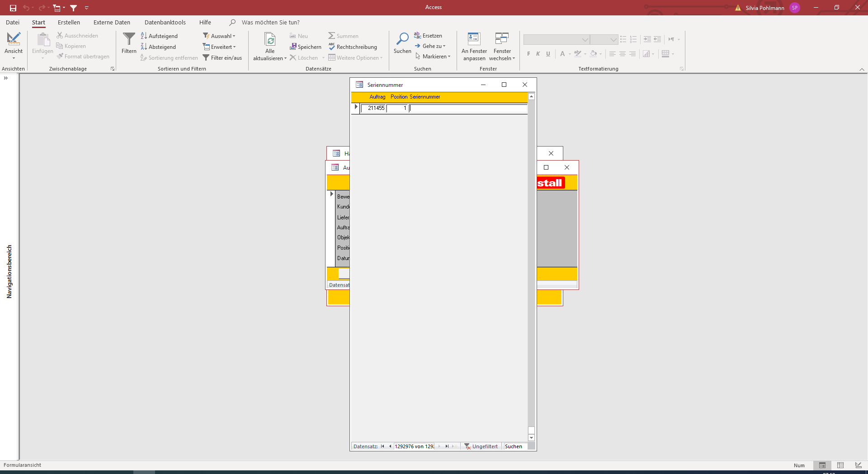Open Textformatierung dialog launcher
Screen dimensions: 868x474
click(682, 69)
